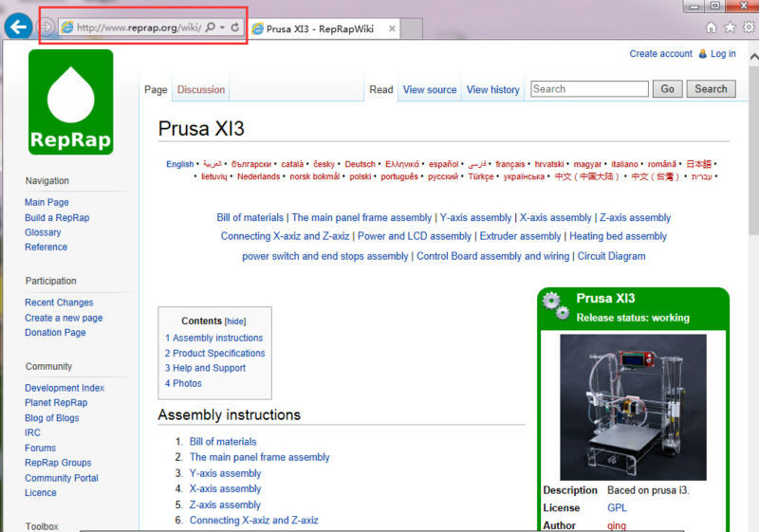Click the Create account link

tap(660, 54)
